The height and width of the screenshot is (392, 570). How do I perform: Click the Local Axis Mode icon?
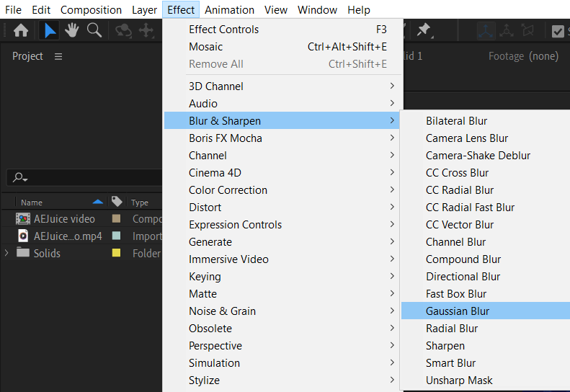(x=485, y=31)
